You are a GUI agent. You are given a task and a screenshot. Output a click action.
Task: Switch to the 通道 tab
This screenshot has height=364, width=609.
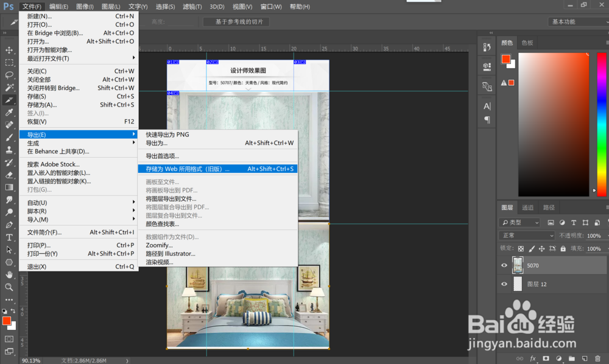pos(527,208)
